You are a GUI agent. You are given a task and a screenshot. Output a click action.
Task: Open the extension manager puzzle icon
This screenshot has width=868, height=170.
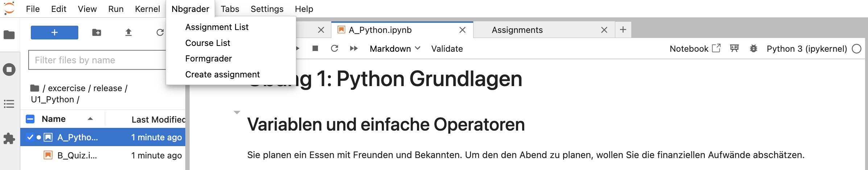coord(9,139)
